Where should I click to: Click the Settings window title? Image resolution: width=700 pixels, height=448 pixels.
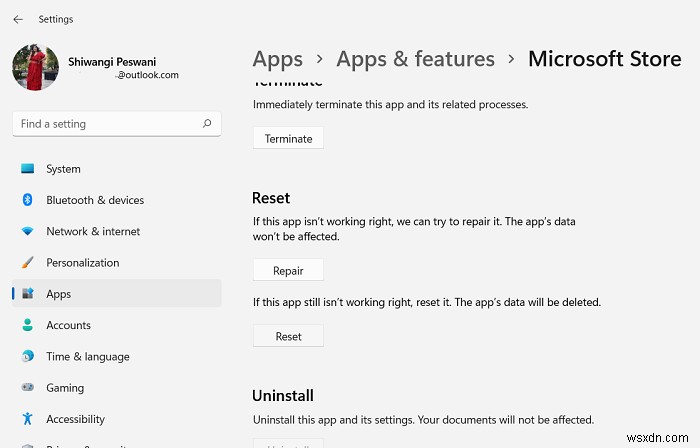coord(56,19)
